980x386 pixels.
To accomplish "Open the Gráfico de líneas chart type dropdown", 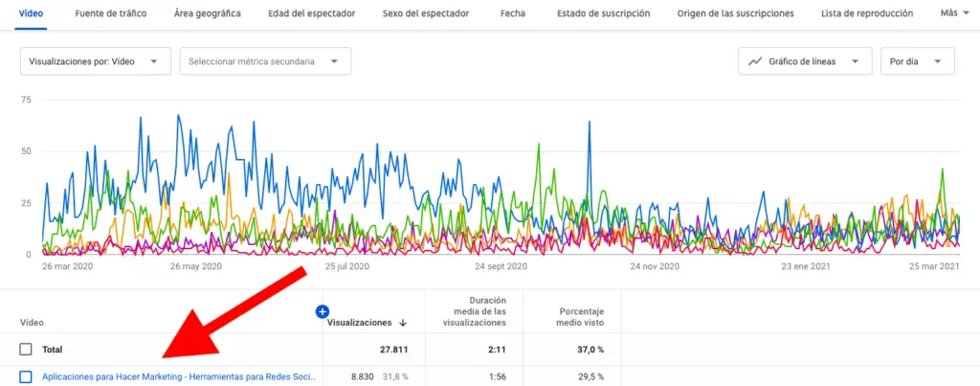I will pos(804,61).
